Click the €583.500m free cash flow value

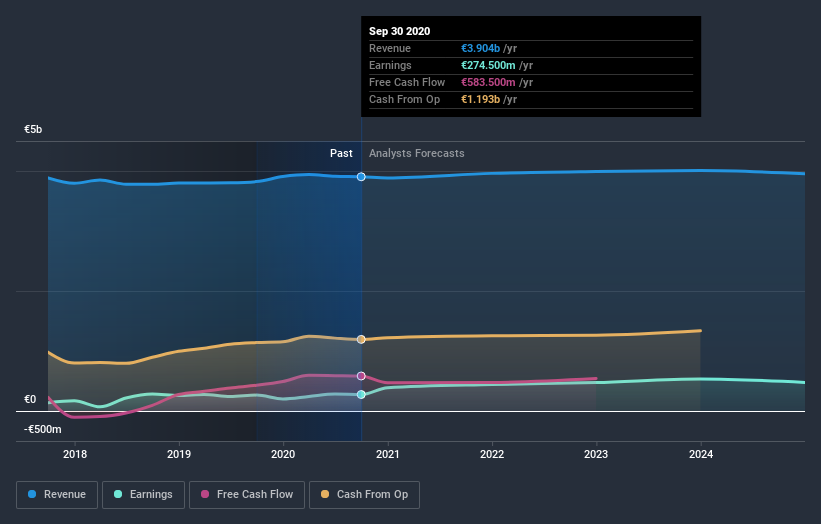click(488, 82)
